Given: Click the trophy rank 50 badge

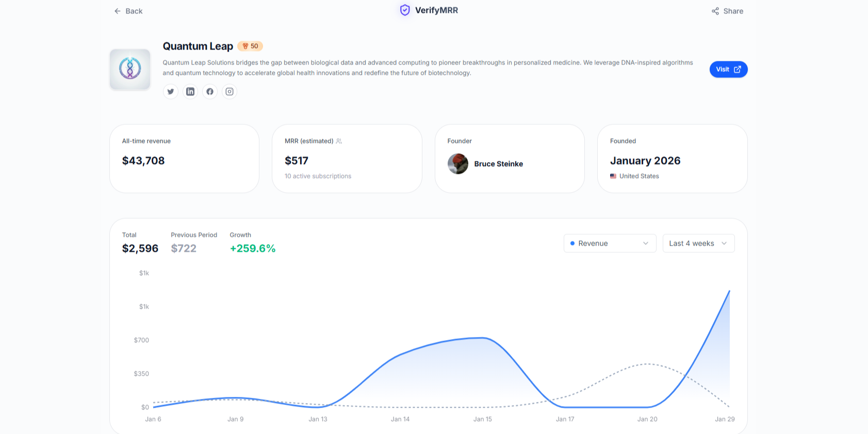Looking at the screenshot, I should (250, 46).
